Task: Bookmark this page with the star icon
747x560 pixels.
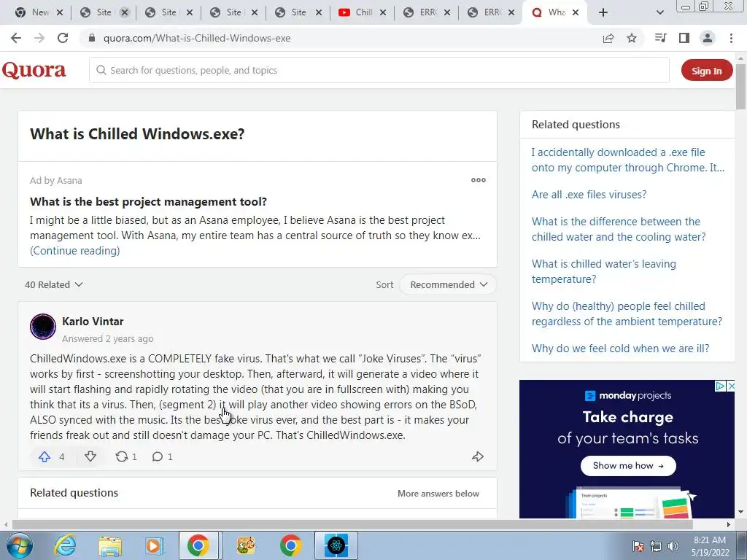Action: coord(632,38)
